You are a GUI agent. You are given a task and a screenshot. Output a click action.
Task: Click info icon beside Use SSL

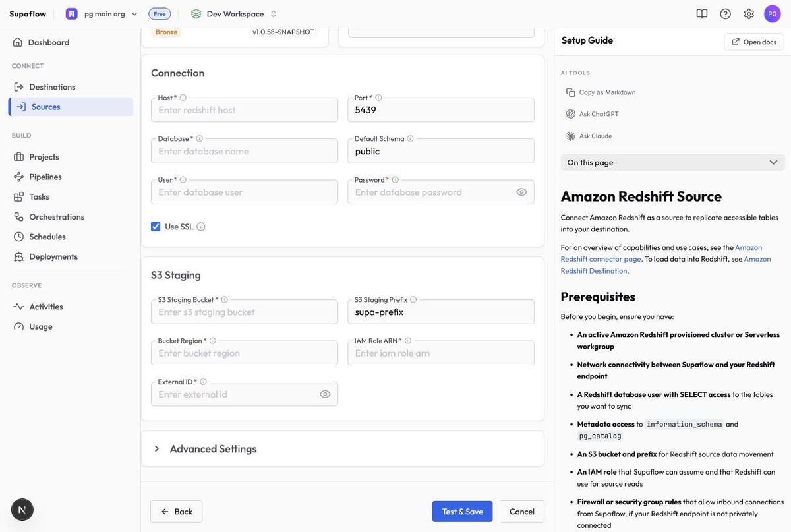click(x=201, y=227)
